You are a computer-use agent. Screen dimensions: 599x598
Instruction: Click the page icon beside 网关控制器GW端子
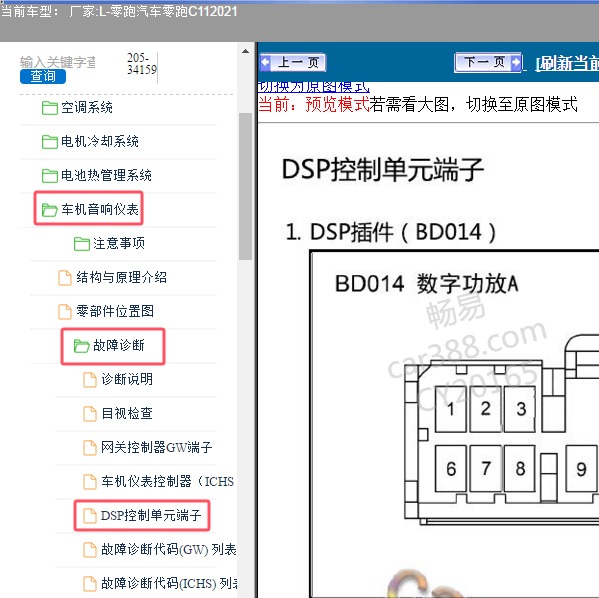pos(90,448)
